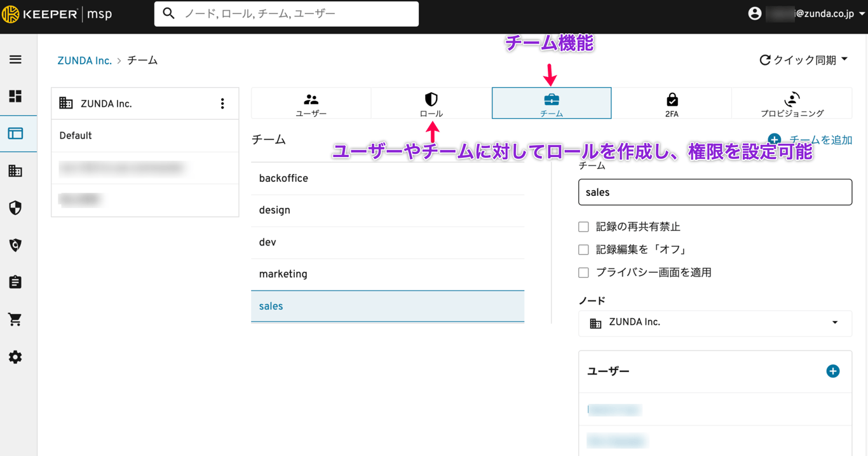Check the 記録編集を「オフ」option
Viewport: 868px width, 456px height.
pyautogui.click(x=583, y=249)
